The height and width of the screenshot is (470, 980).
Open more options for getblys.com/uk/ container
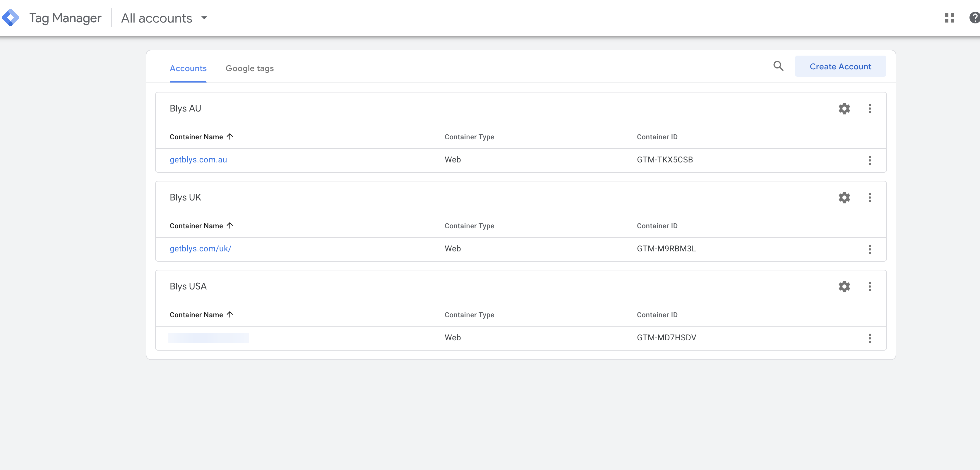870,249
